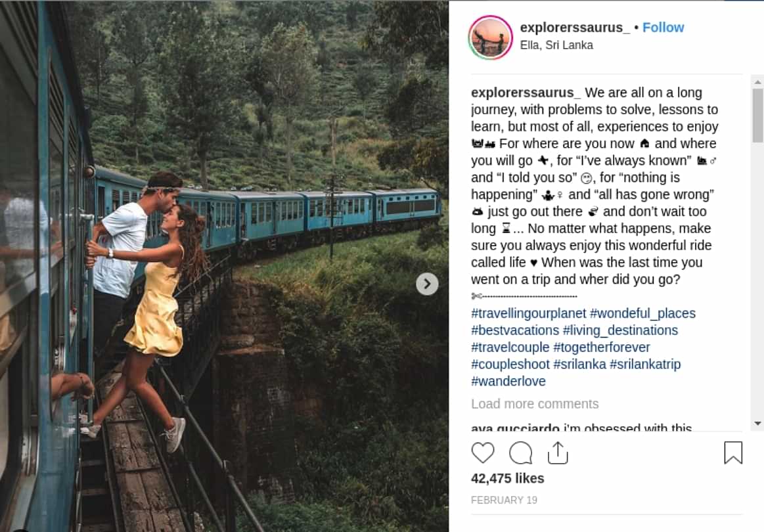View likers via the 42,475 likes link
This screenshot has height=532, width=764.
click(x=508, y=479)
